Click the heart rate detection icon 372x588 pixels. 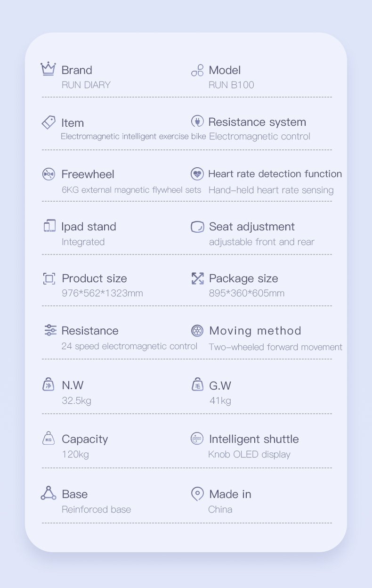pos(197,174)
